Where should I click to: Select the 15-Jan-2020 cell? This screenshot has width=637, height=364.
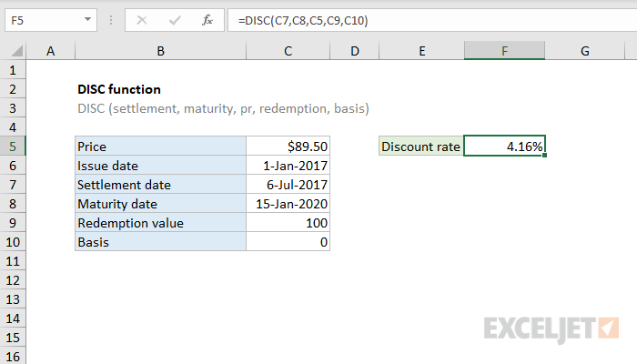pyautogui.click(x=288, y=204)
